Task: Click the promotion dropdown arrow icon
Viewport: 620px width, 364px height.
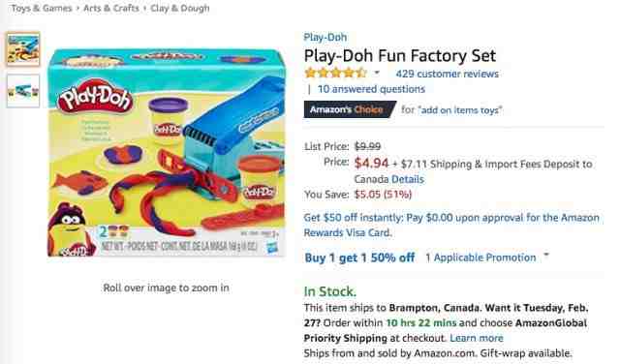Action: [546, 256]
